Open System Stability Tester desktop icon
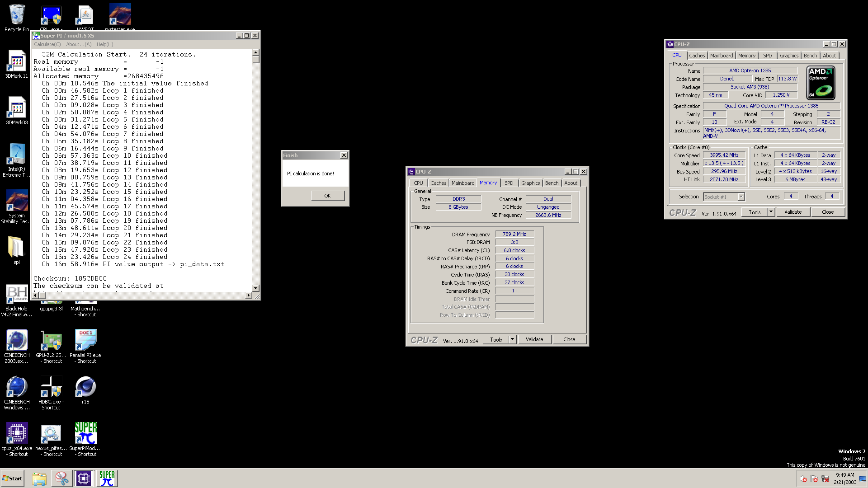The width and height of the screenshot is (868, 488). (17, 206)
